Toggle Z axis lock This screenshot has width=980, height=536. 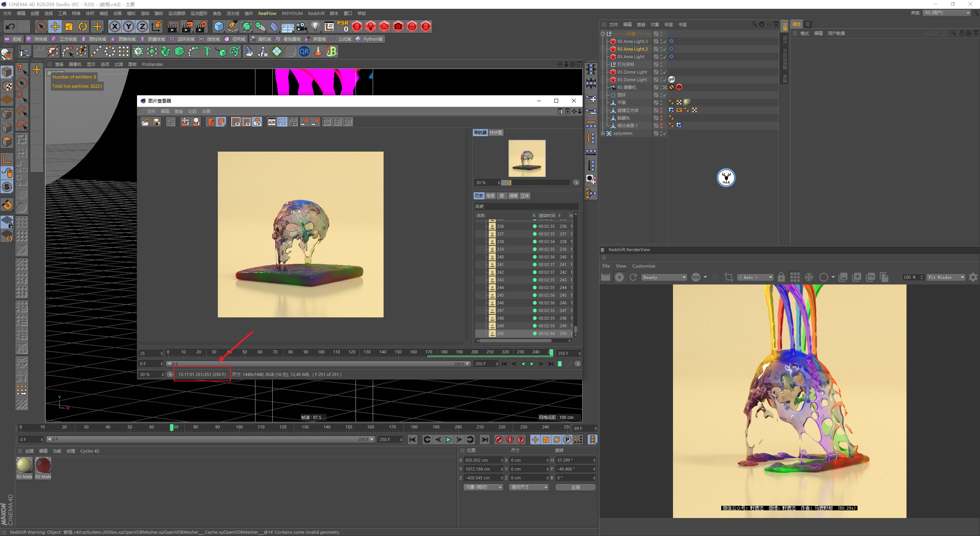(x=142, y=26)
